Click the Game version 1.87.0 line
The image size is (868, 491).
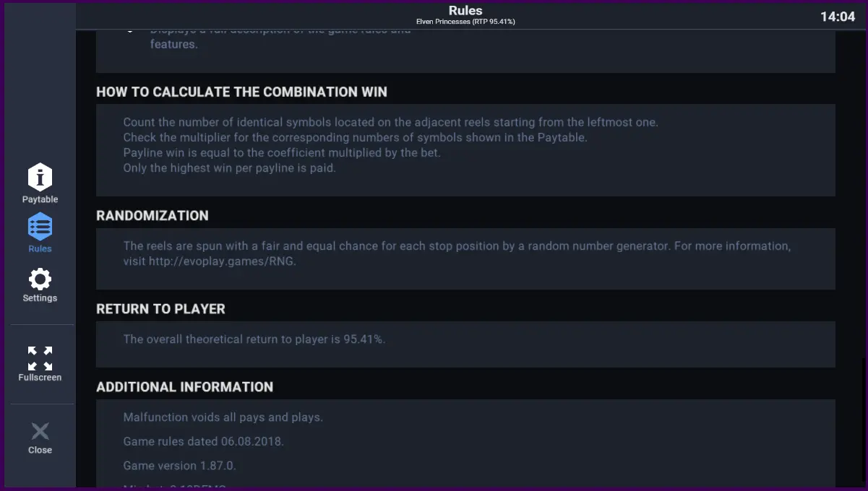coord(180,465)
